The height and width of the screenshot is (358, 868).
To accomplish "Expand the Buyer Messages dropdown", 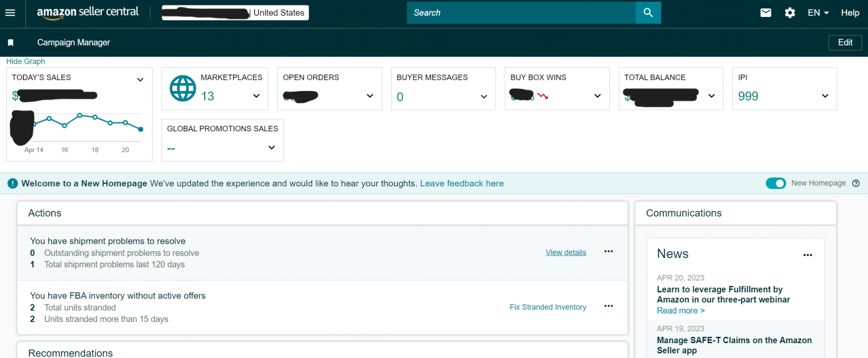I will 484,96.
